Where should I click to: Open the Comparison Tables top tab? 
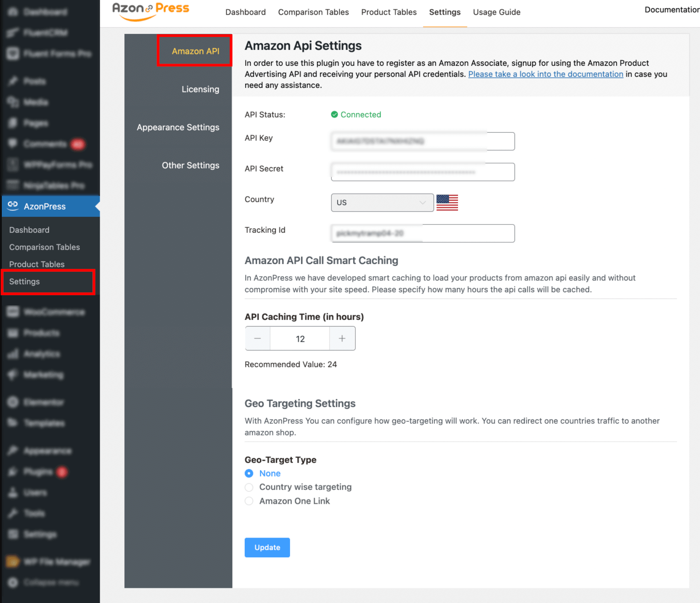click(313, 12)
